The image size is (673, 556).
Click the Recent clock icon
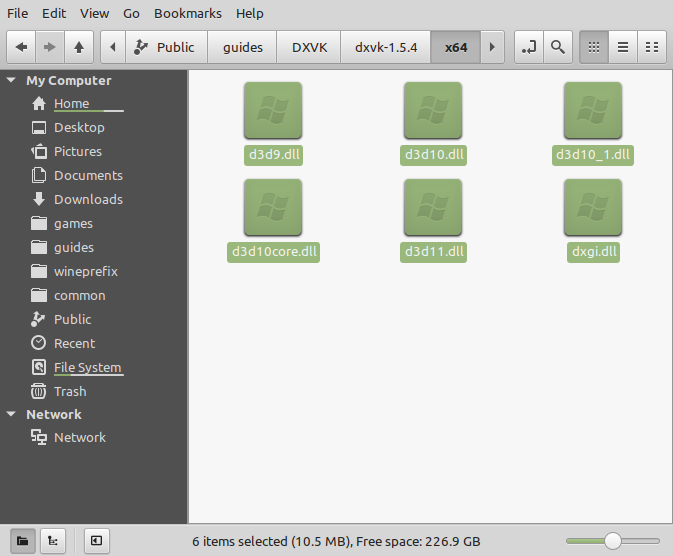tap(39, 343)
